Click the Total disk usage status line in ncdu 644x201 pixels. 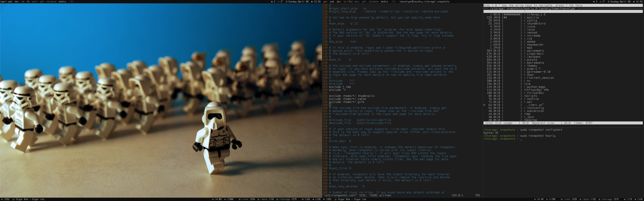563,123
